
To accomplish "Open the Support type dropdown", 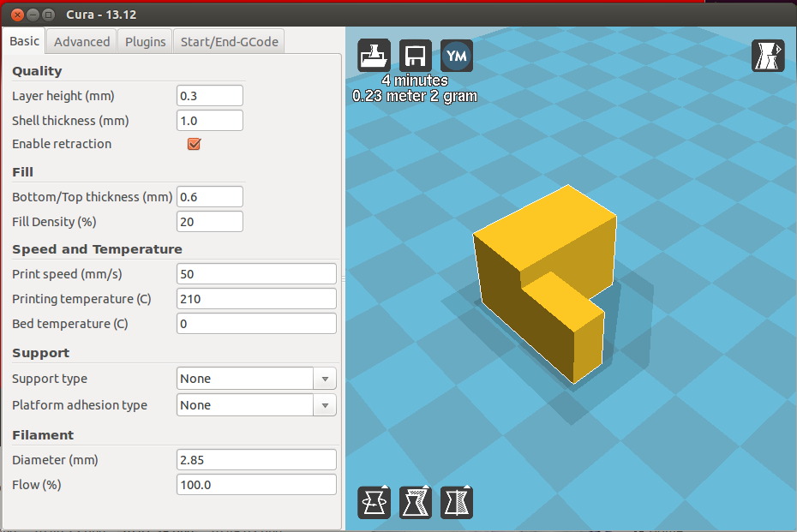I will pyautogui.click(x=256, y=379).
